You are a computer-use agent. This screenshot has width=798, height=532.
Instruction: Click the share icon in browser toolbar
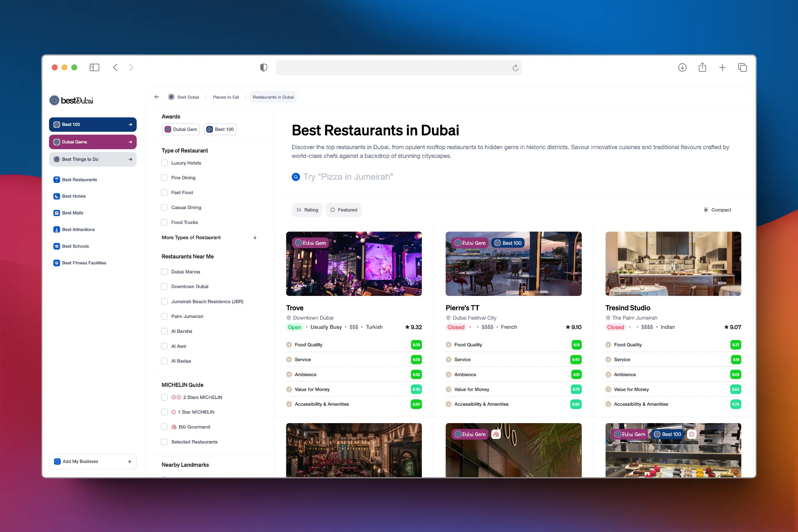pos(702,67)
